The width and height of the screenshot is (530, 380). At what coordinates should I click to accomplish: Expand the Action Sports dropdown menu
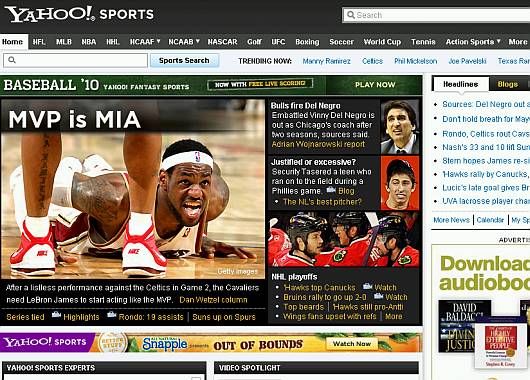click(473, 42)
